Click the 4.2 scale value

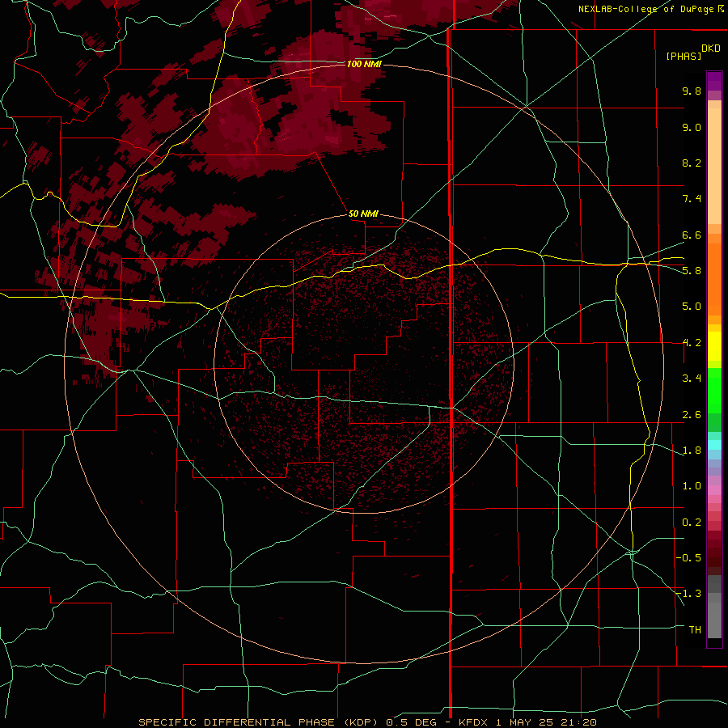[692, 343]
